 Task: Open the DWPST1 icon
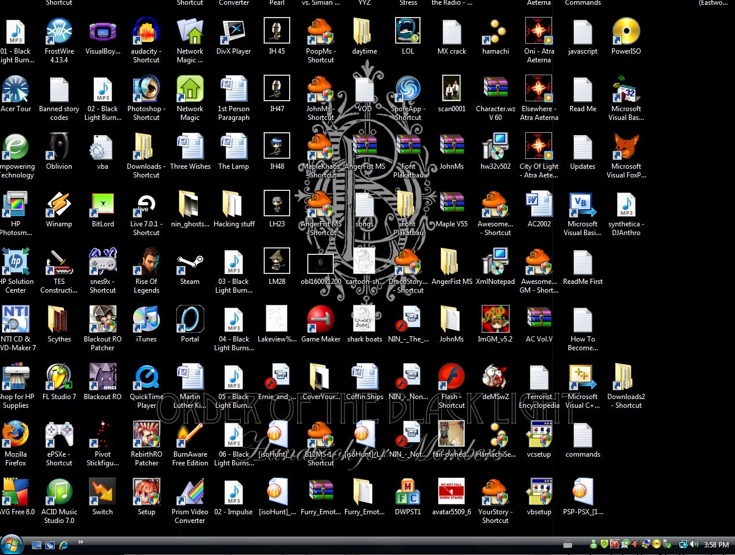tap(408, 492)
